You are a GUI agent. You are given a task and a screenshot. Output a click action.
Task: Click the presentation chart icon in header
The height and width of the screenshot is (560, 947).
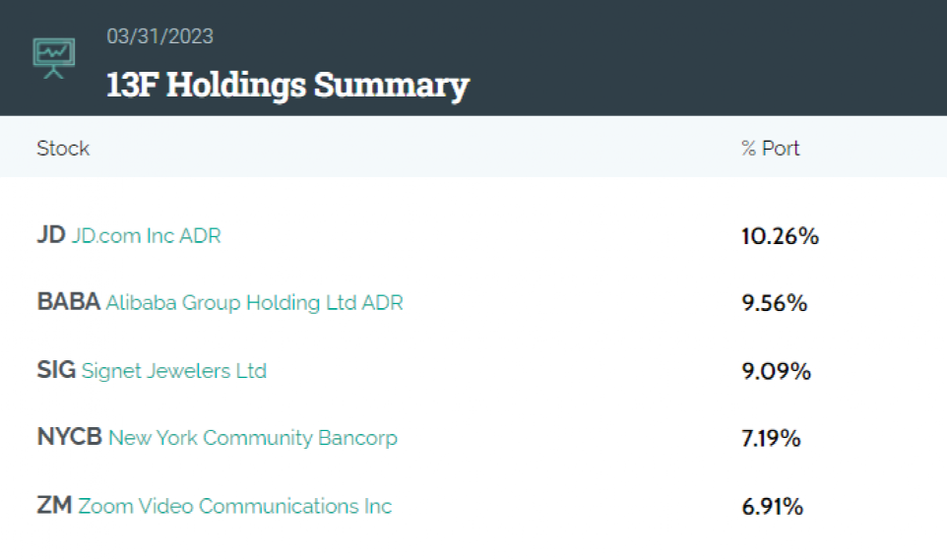coord(54,58)
